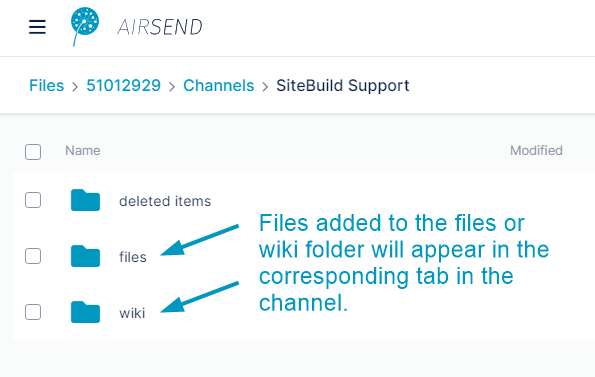Open the hamburger menu
Image resolution: width=595 pixels, height=377 pixels.
[x=37, y=27]
